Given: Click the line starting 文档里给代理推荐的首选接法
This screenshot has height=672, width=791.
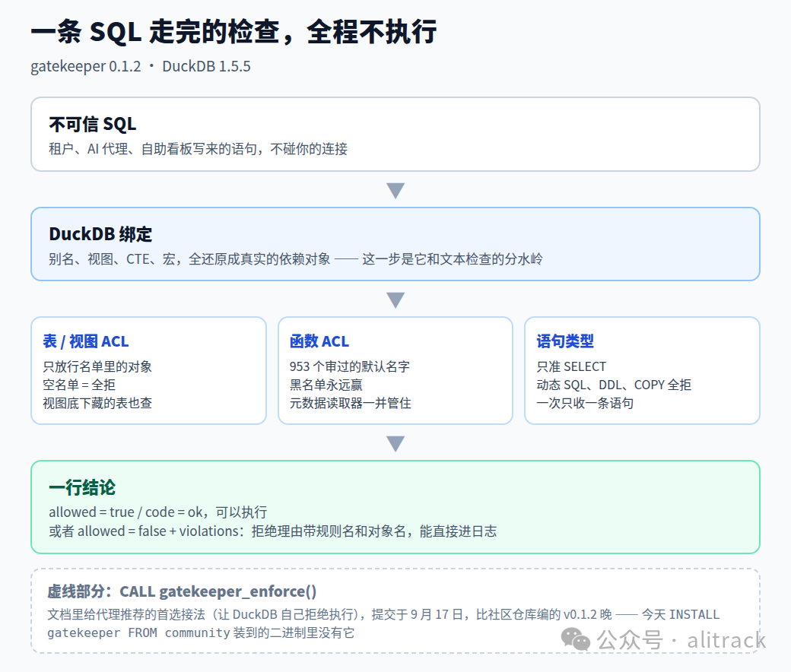Looking at the screenshot, I should tap(383, 614).
